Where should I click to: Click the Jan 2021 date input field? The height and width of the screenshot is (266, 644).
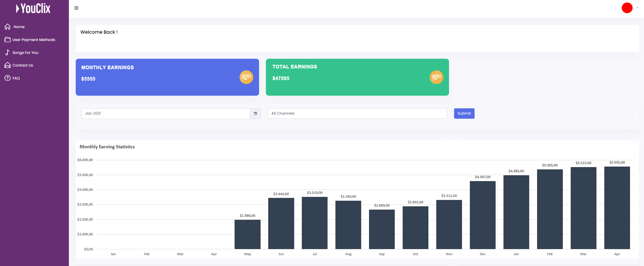pos(166,113)
